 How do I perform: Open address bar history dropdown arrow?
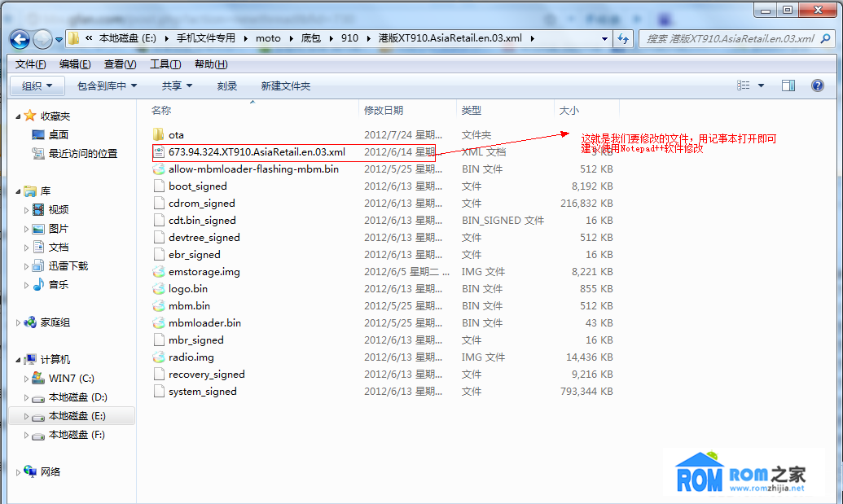[x=604, y=39]
